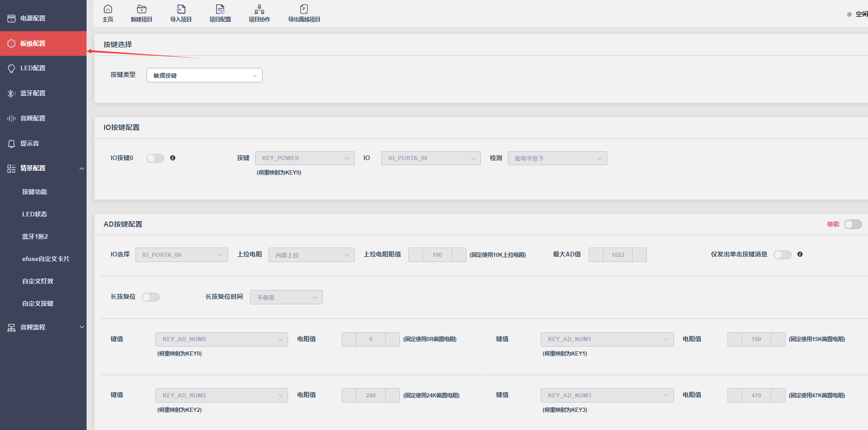Image resolution: width=868 pixels, height=430 pixels.
Task: Open 自定义按键 menu item
Action: tap(38, 303)
